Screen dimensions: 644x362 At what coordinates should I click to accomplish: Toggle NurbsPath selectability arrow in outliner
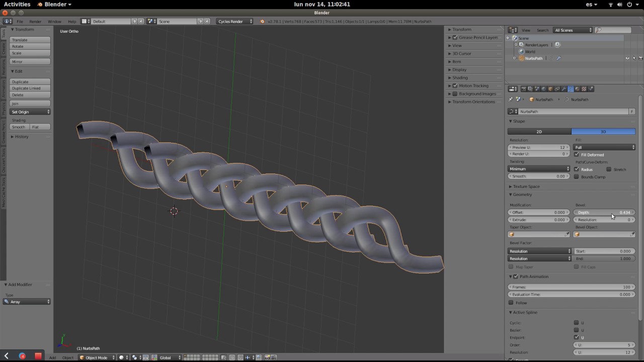(634, 58)
